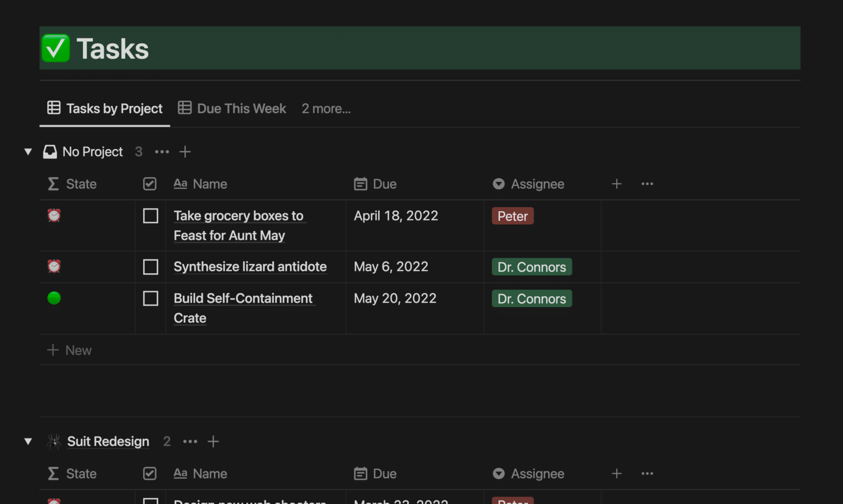Collapse the No Project group

[x=28, y=151]
